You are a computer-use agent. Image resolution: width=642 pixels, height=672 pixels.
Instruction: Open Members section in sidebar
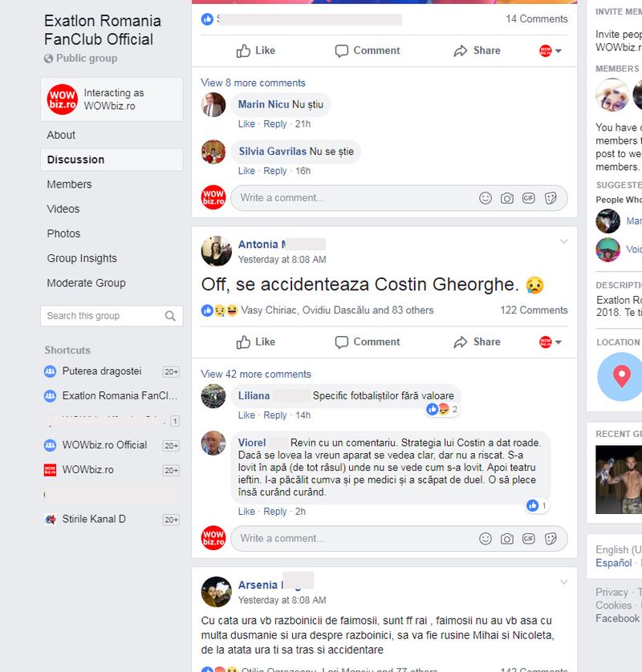tap(69, 184)
